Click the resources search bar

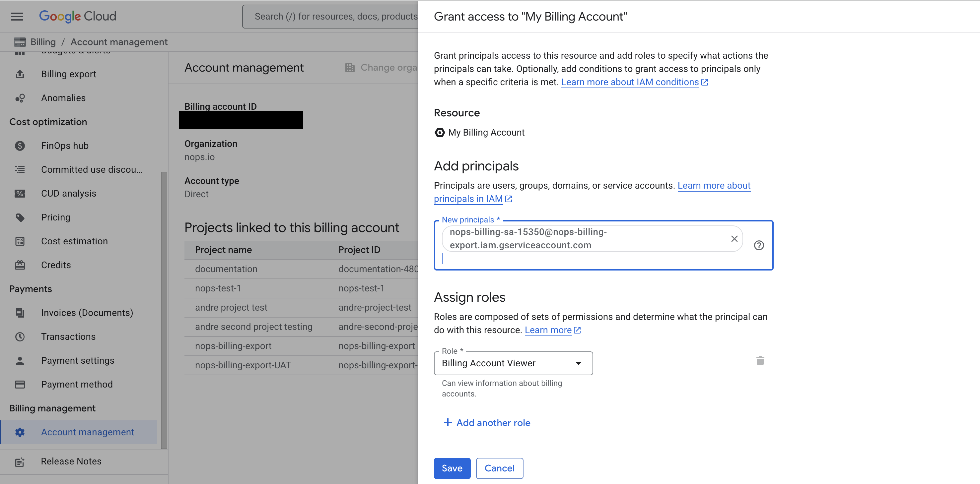coord(335,16)
